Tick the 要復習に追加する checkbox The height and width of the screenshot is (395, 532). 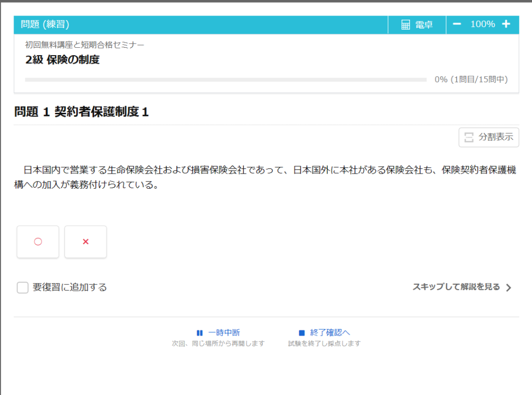(22, 287)
